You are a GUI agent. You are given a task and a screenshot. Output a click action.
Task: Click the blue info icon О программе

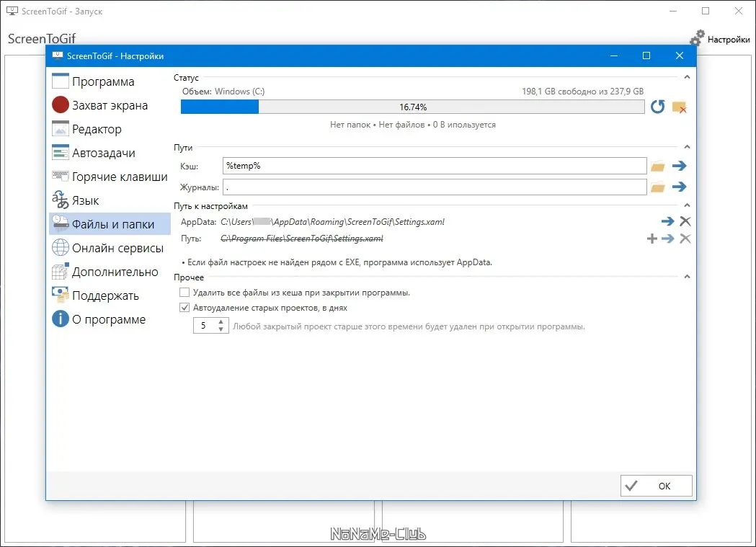click(61, 319)
